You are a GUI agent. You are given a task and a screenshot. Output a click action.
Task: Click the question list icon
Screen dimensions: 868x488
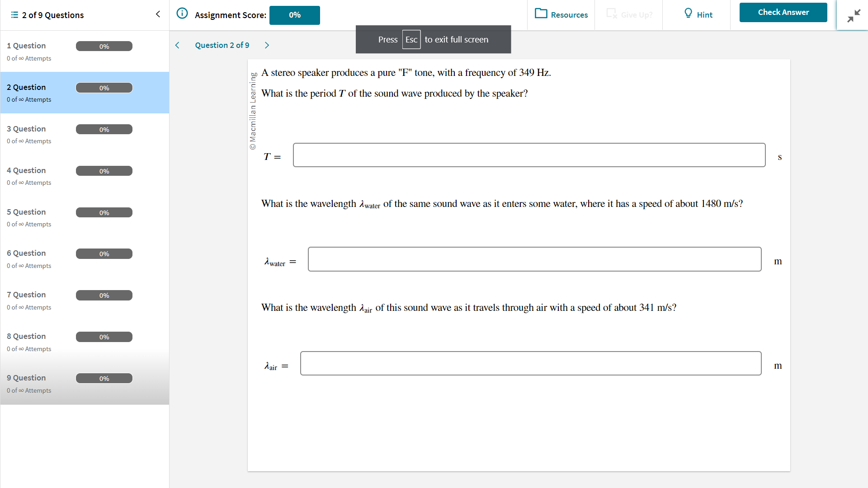pyautogui.click(x=14, y=15)
